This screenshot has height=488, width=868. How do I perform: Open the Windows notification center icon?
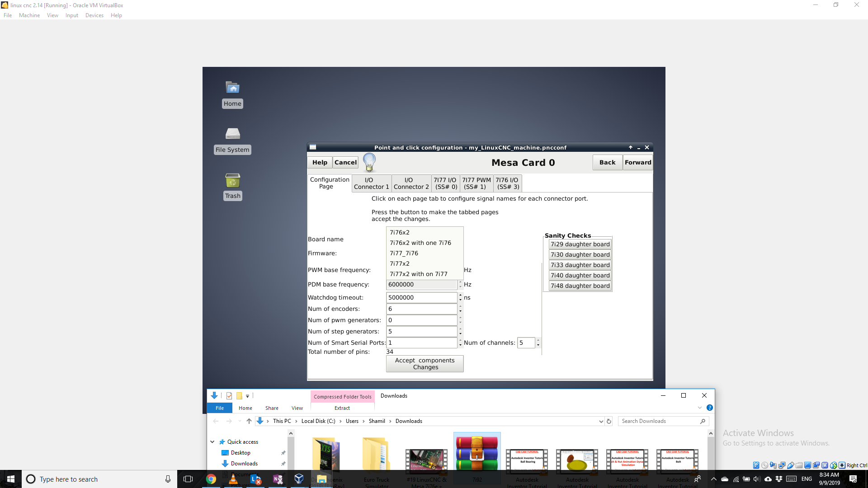point(853,479)
